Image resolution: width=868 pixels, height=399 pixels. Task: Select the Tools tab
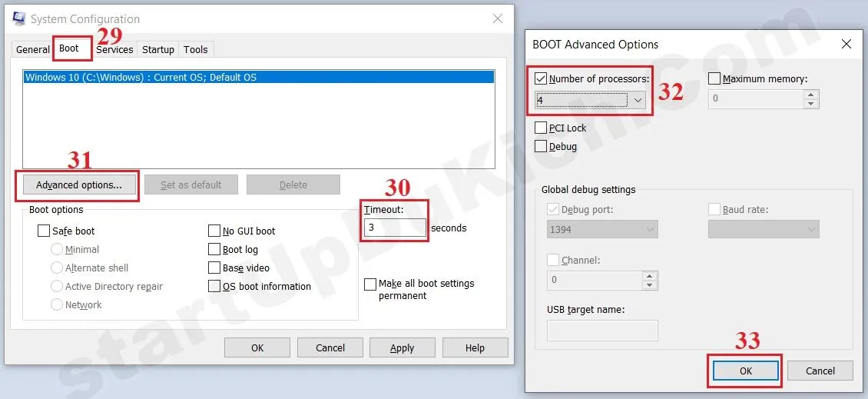point(196,49)
